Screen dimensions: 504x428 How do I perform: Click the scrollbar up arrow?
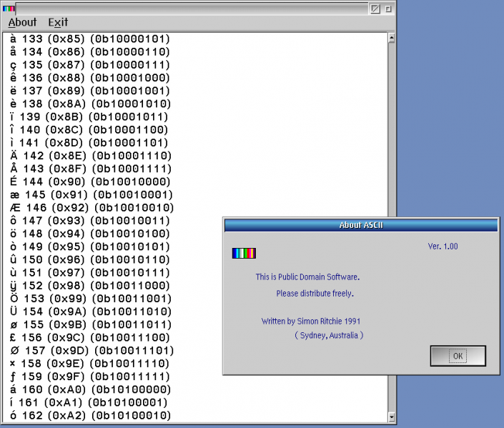tap(390, 36)
